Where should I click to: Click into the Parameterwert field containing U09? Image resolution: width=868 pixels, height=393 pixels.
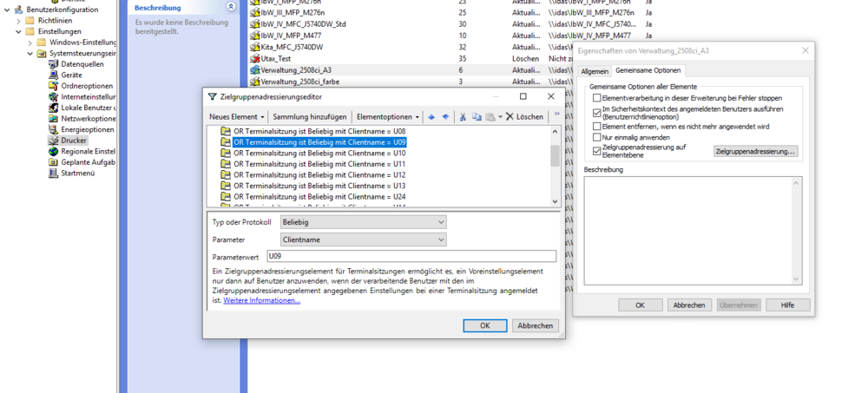(410, 257)
